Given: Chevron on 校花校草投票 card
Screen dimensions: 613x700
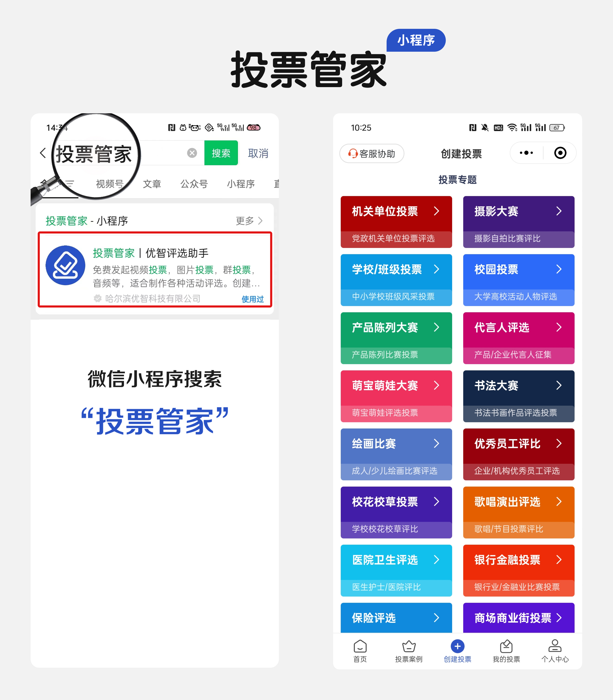Looking at the screenshot, I should [x=436, y=502].
